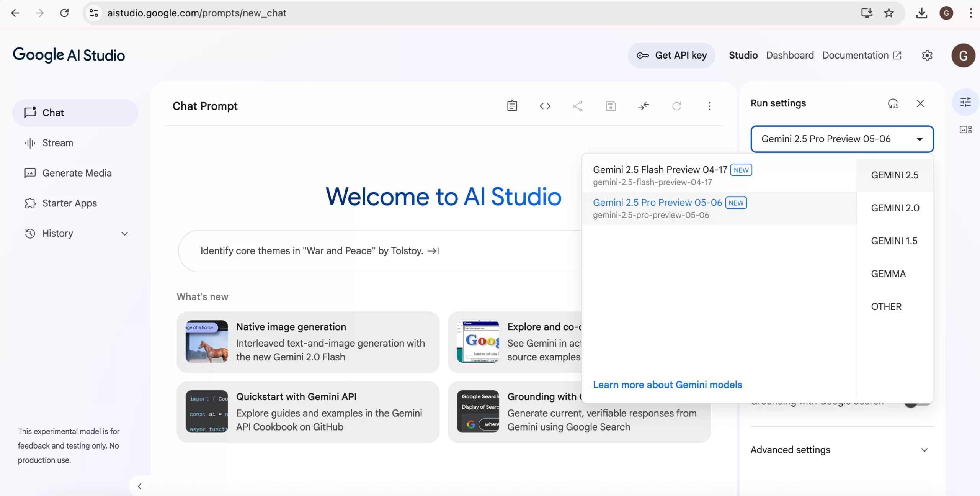
Task: Open browser downloads icon
Action: click(921, 13)
